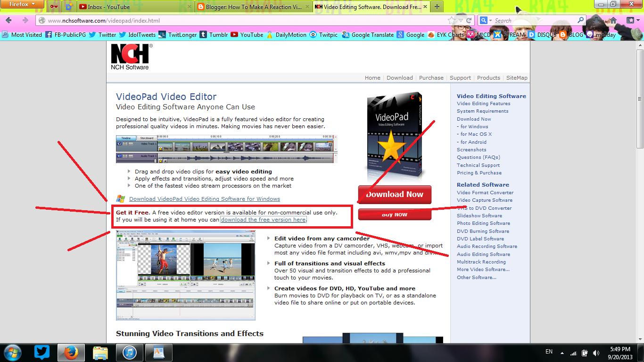The height and width of the screenshot is (362, 644).
Task: Open the pinned key-icon tab
Action: 55,7
